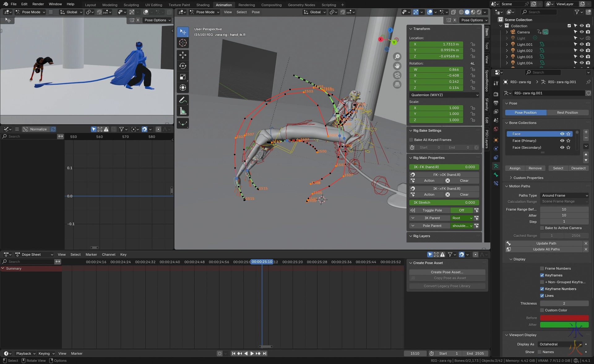Click the 3D Cursor tool
This screenshot has width=594, height=364.
(x=183, y=43)
